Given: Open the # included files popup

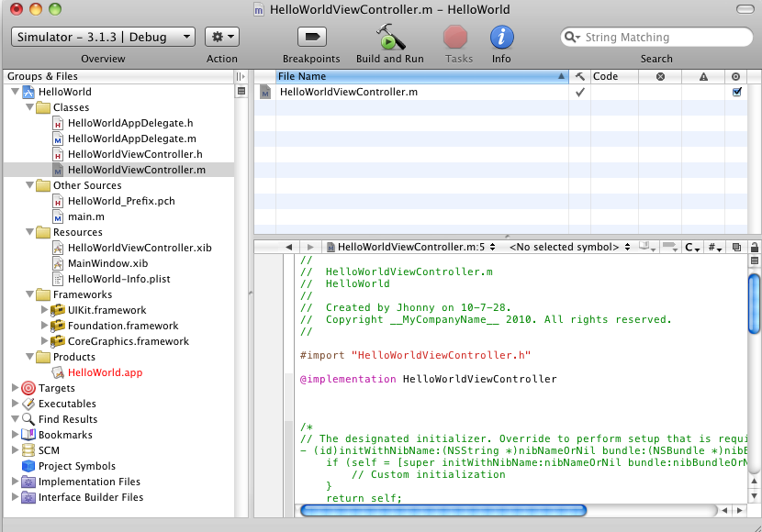Looking at the screenshot, I should [x=714, y=247].
